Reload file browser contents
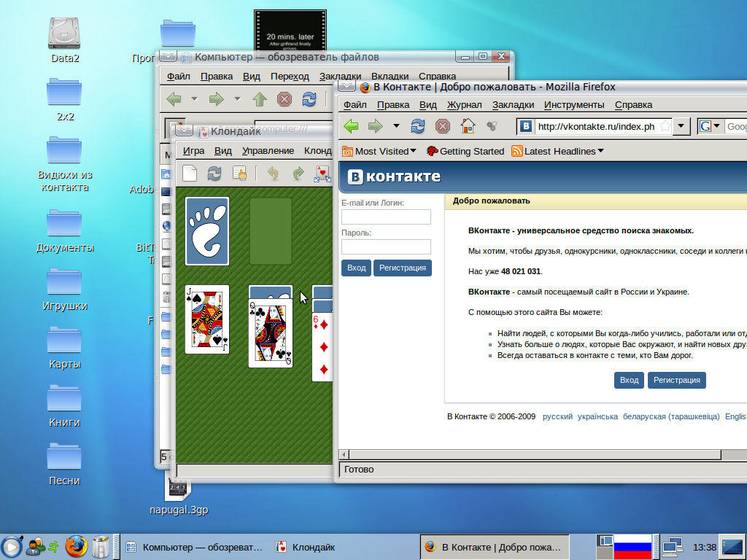This screenshot has width=747, height=560. [309, 99]
